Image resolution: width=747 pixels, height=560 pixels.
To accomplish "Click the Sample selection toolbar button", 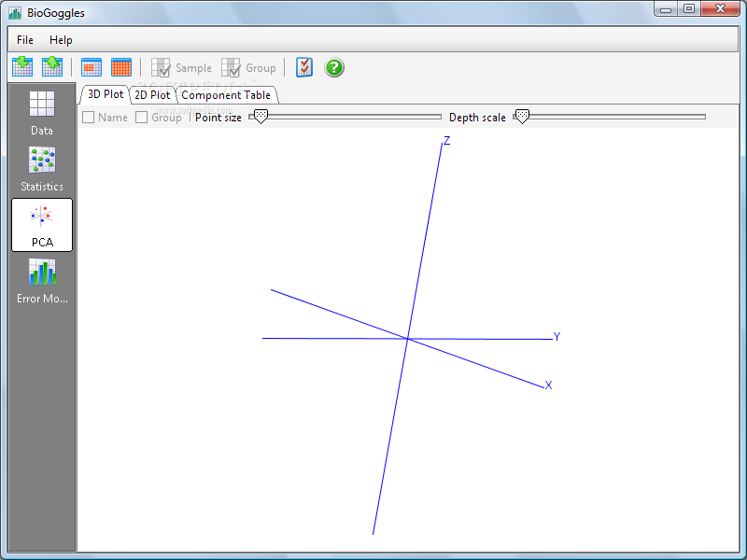I will click(x=181, y=67).
